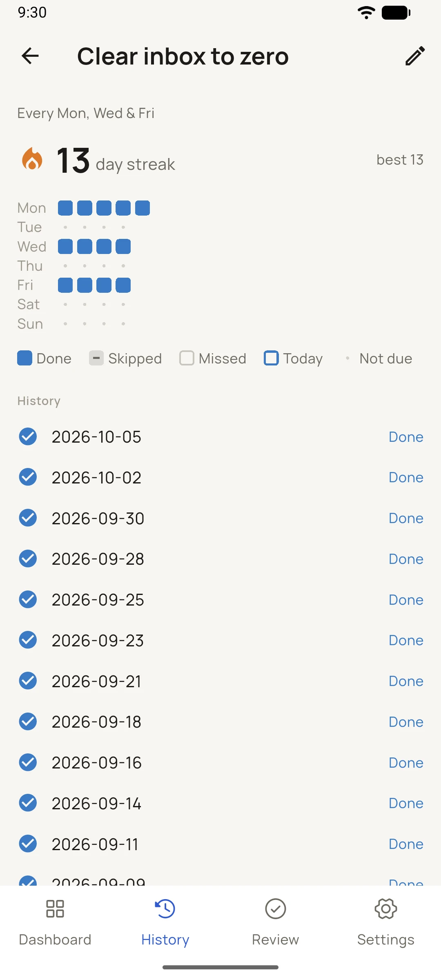Tap the best 13 streak label
Viewport: 441px width, 980px height.
[400, 160]
